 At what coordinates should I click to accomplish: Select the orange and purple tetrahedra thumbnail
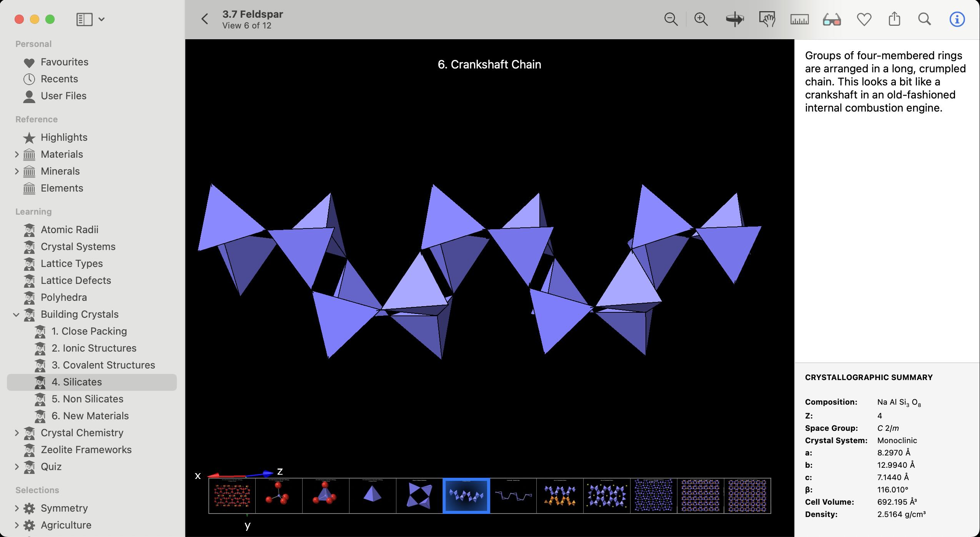(560, 496)
